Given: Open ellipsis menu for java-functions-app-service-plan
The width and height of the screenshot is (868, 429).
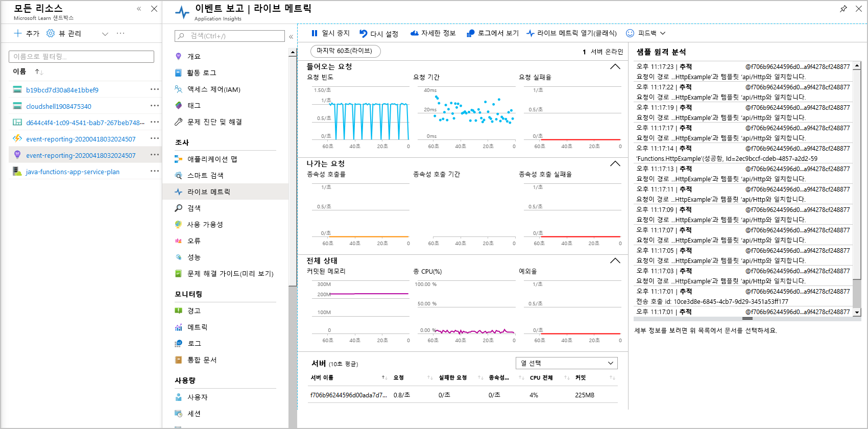Looking at the screenshot, I should (155, 171).
